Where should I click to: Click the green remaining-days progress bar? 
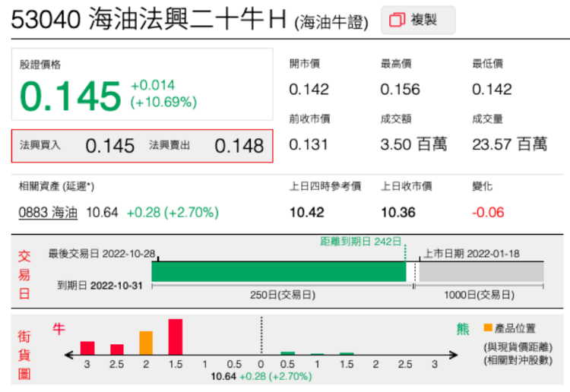tap(279, 272)
